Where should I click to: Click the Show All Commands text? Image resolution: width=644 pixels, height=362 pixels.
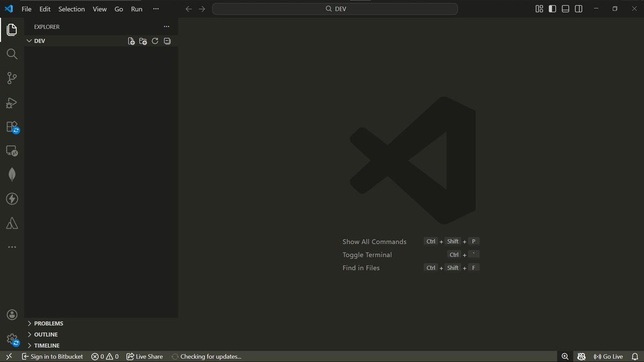pyautogui.click(x=375, y=242)
